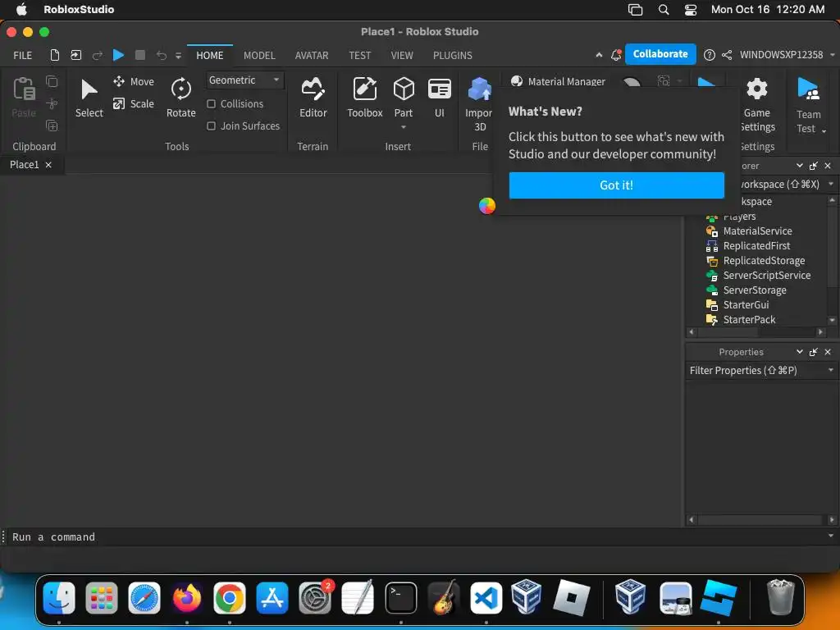
Task: Click the Undo arrow
Action: 162,55
